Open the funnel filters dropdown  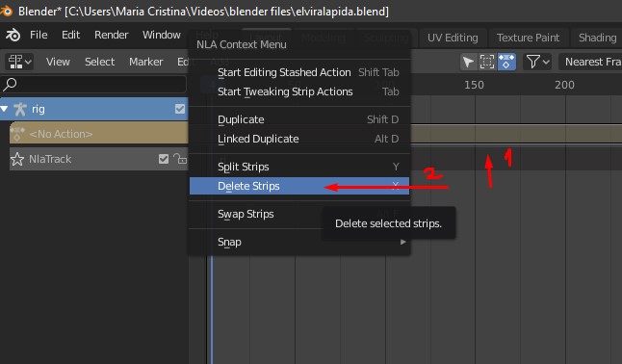537,62
